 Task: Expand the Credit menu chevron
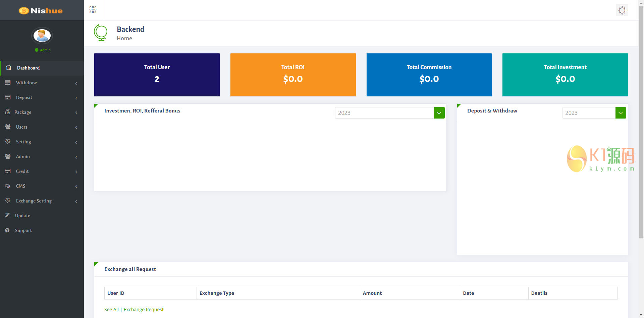pyautogui.click(x=76, y=172)
